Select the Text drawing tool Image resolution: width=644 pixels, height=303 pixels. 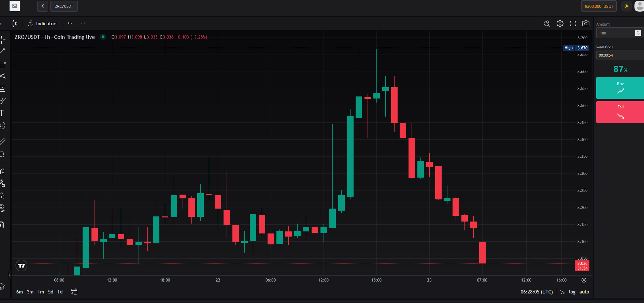tap(2, 113)
